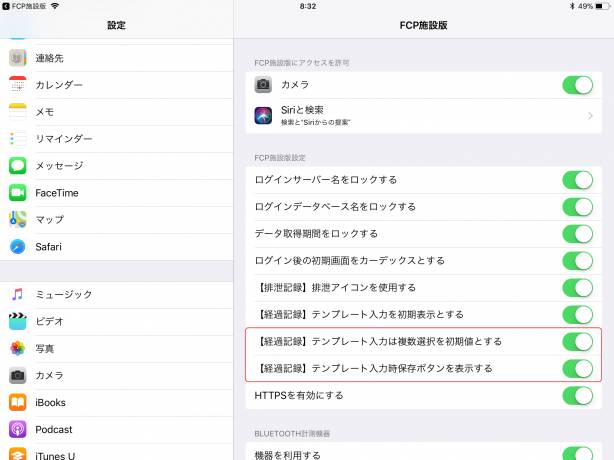Tap the FaceTime icon in sidebar

tap(18, 192)
